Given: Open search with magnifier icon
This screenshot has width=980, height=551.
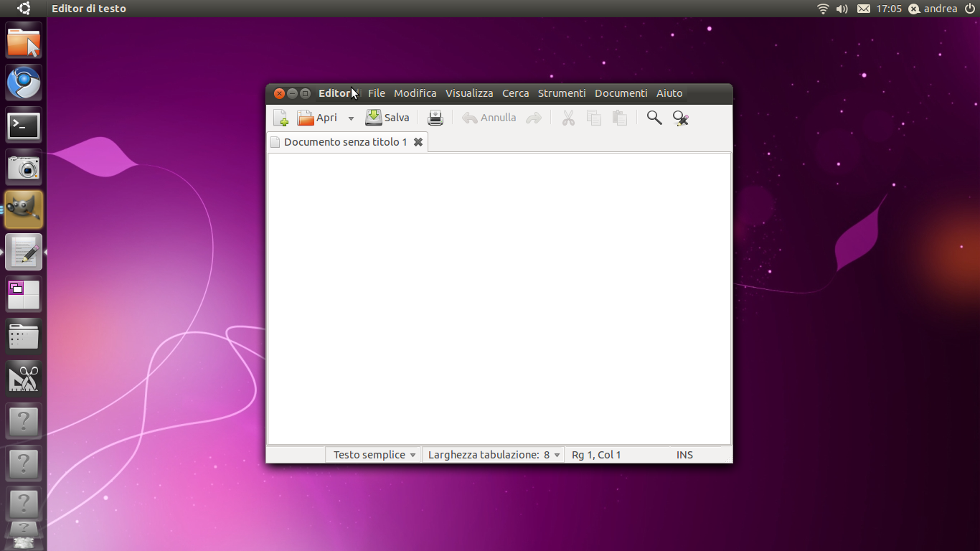Looking at the screenshot, I should [654, 118].
